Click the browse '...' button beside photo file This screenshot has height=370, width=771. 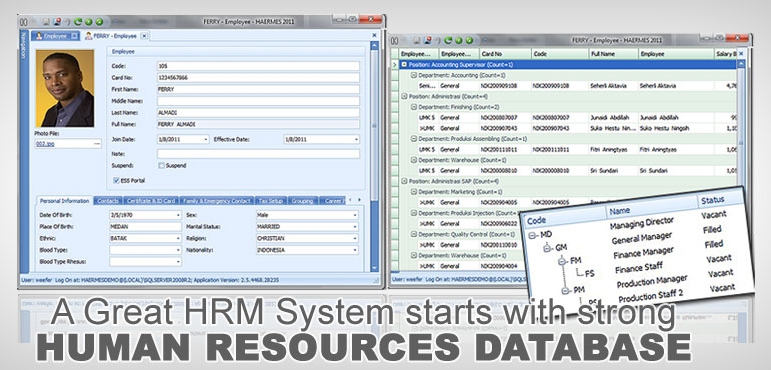click(x=98, y=144)
